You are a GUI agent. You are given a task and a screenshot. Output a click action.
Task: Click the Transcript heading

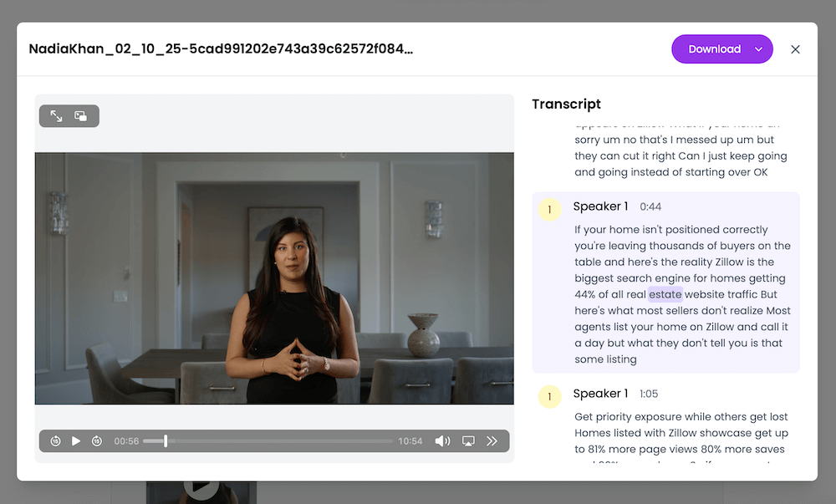click(x=566, y=104)
